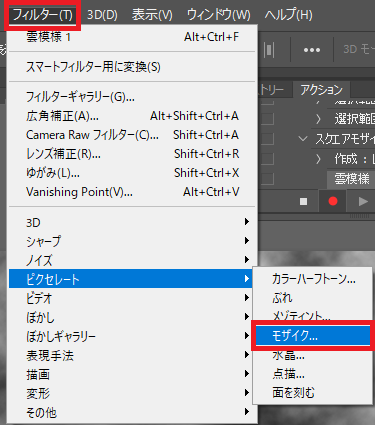Expand the 作成 action step

[318, 159]
